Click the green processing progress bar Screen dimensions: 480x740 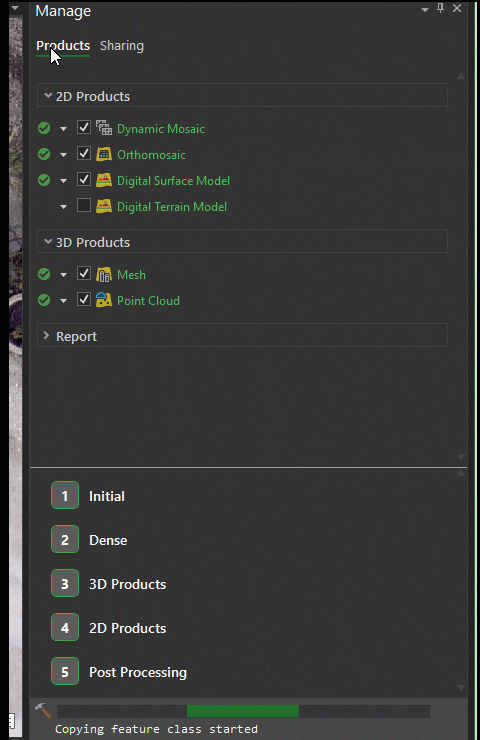(243, 711)
